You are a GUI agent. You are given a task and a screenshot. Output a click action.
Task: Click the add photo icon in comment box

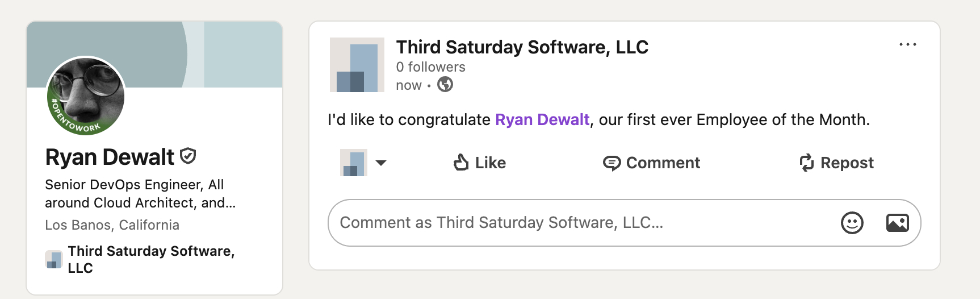coord(897,223)
